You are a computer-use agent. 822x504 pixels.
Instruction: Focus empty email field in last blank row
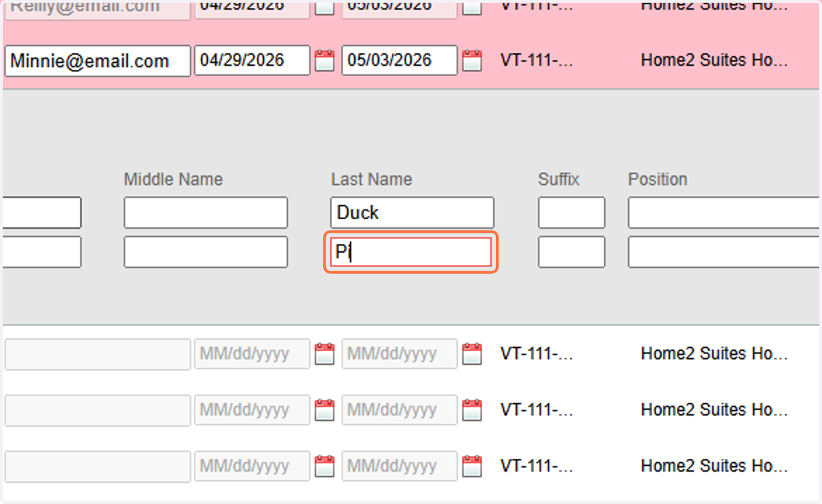[97, 466]
